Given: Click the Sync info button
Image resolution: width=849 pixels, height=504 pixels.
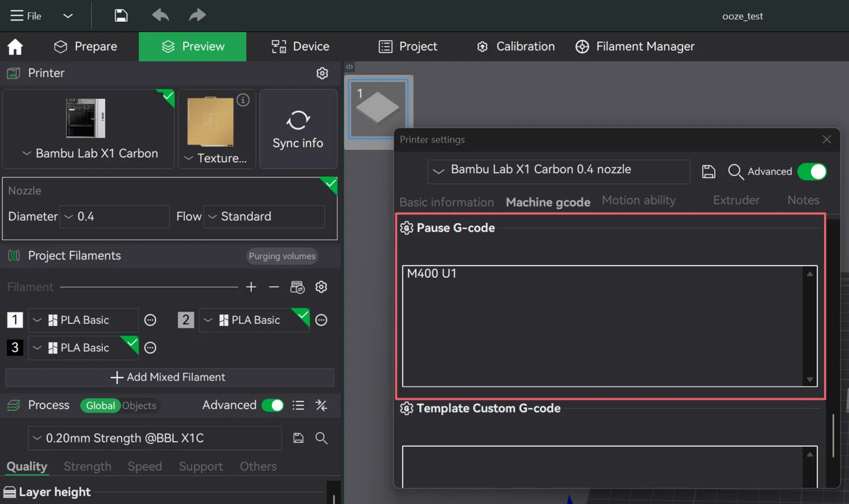Looking at the screenshot, I should click(x=298, y=129).
